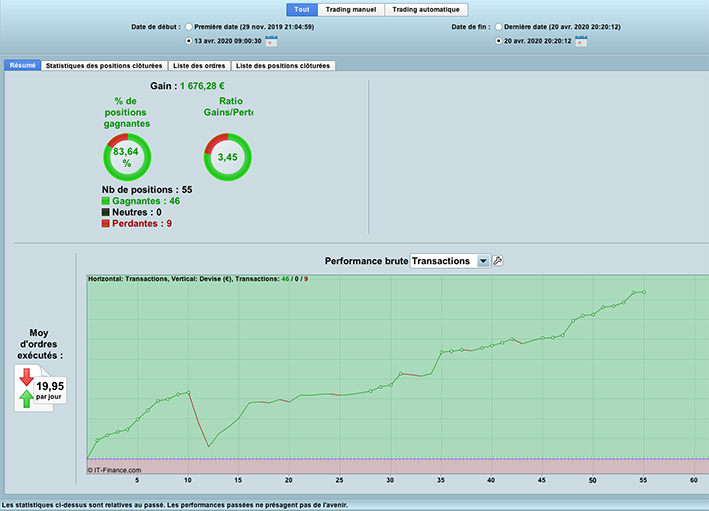Click the winning positions percentage donut

(127, 157)
